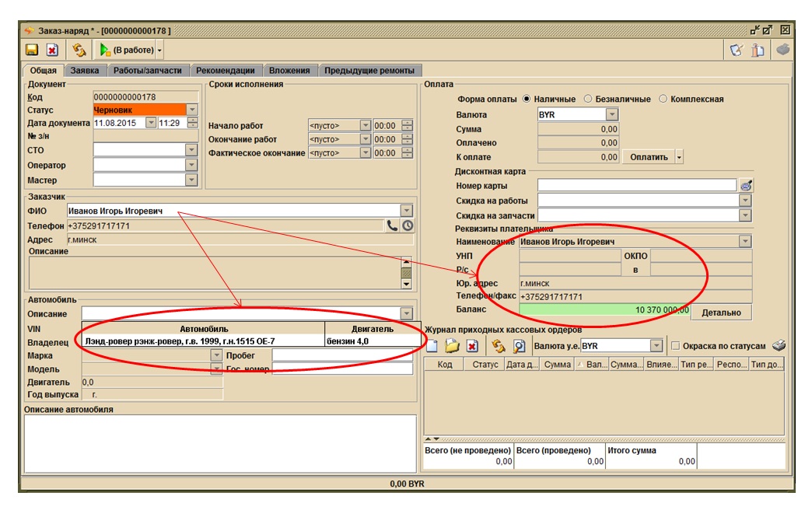Click the Описание field scrollbar in Заказчик
This screenshot has width=812, height=517.
(x=407, y=273)
